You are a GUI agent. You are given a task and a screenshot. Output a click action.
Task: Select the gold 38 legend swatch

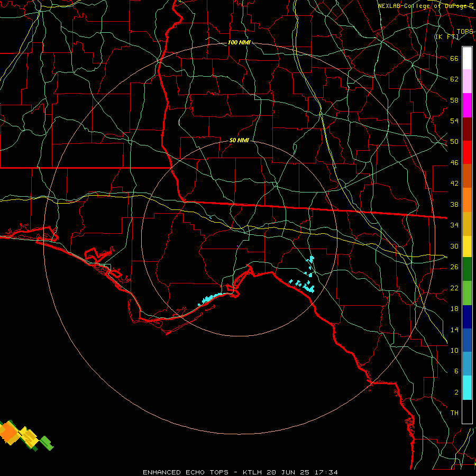467,224
